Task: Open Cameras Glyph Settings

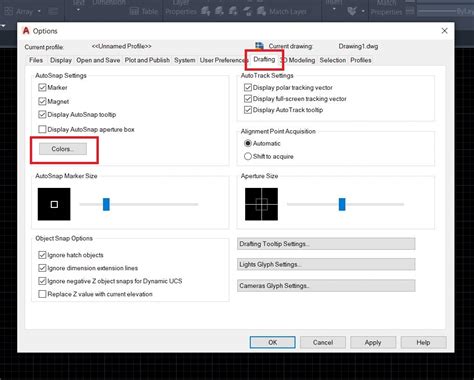Action: pos(326,286)
